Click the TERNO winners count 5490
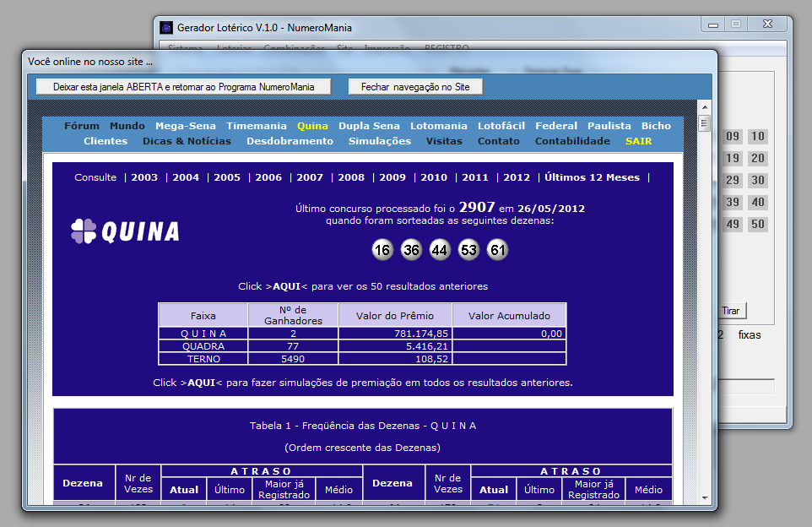Screen dimensions: 812x527 293,359
